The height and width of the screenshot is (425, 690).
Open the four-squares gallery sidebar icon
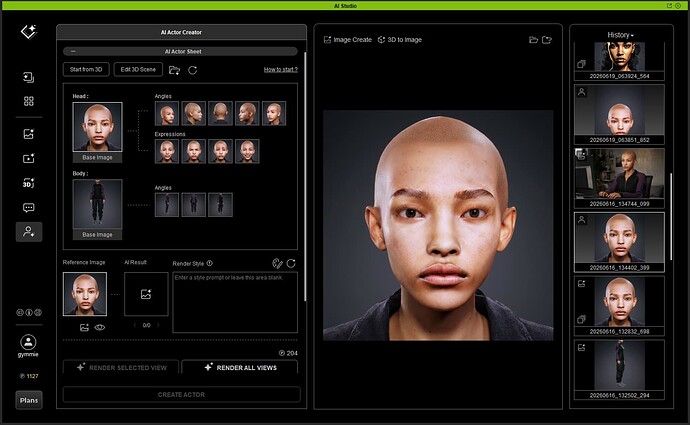click(x=29, y=101)
